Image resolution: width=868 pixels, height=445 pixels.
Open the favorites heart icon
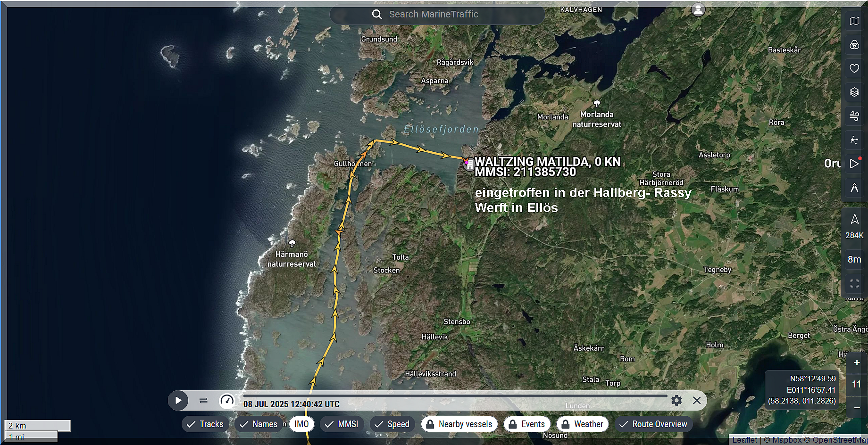(854, 68)
